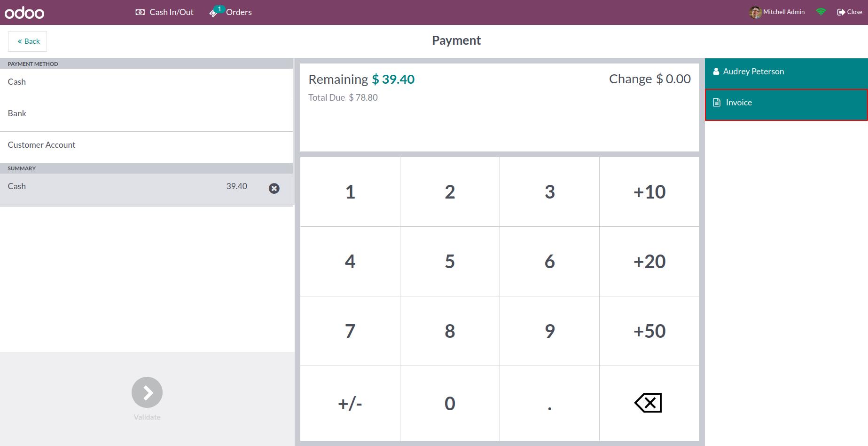Open Cash In/Out dialog
868x446 pixels.
tap(164, 12)
